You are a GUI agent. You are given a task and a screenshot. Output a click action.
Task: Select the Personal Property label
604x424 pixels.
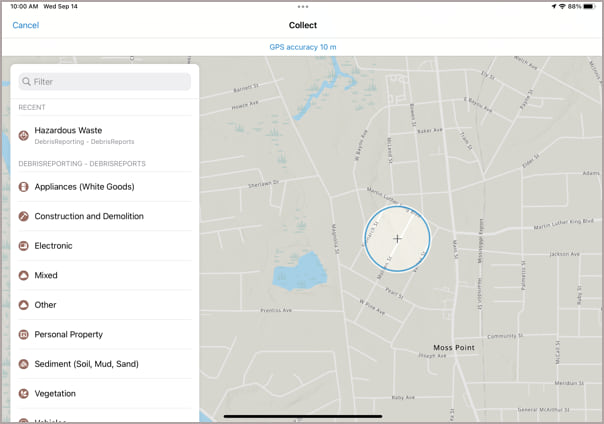point(69,335)
